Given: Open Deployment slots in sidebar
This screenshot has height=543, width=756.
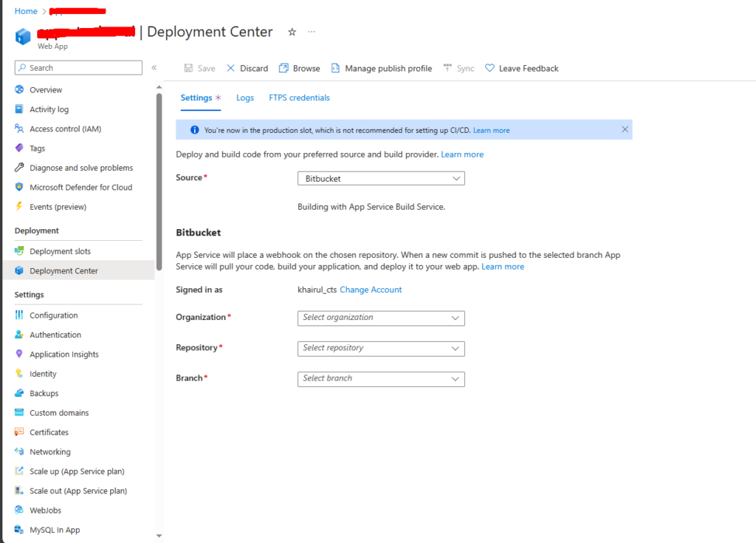Looking at the screenshot, I should [60, 252].
